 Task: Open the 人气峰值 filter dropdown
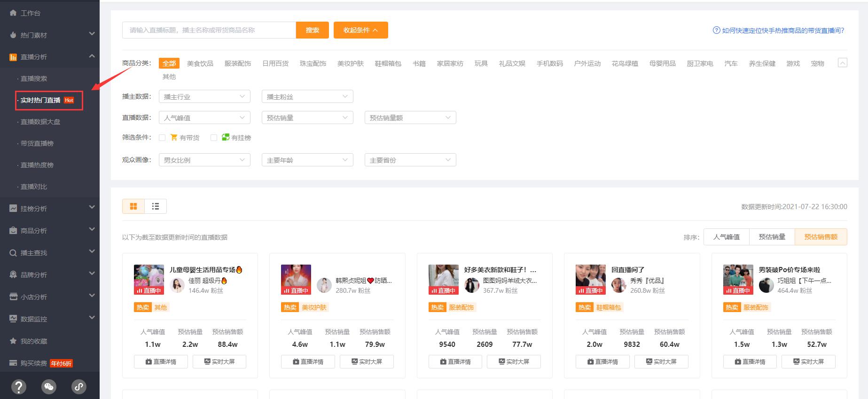pos(204,117)
